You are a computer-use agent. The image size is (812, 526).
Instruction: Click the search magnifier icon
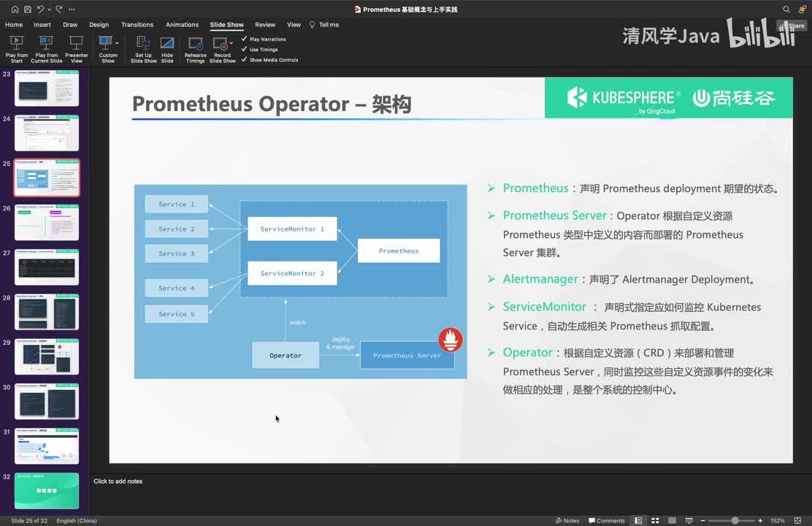(786, 9)
